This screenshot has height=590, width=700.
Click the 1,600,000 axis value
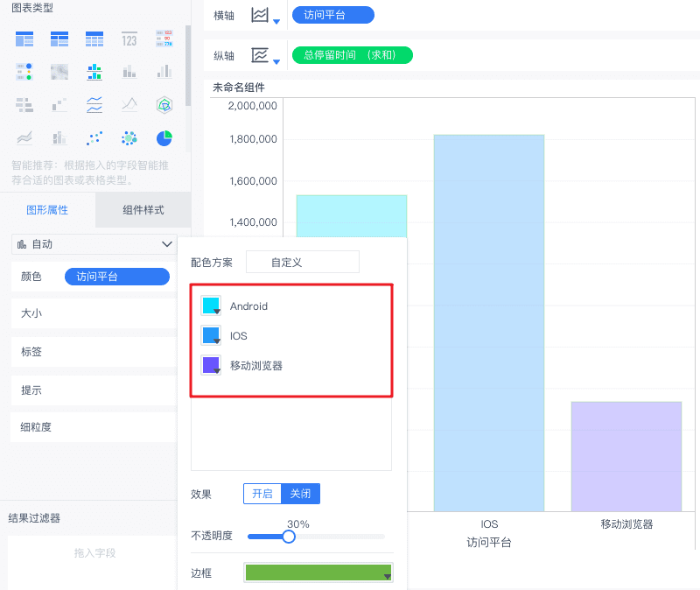(x=253, y=181)
